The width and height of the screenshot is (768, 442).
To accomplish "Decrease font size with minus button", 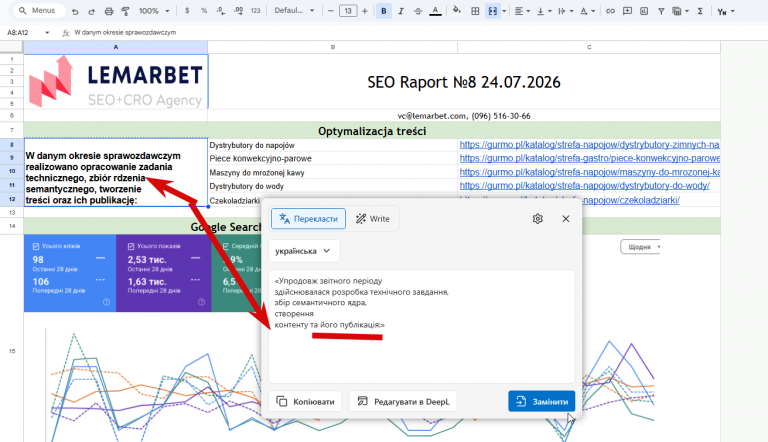I will (331, 11).
